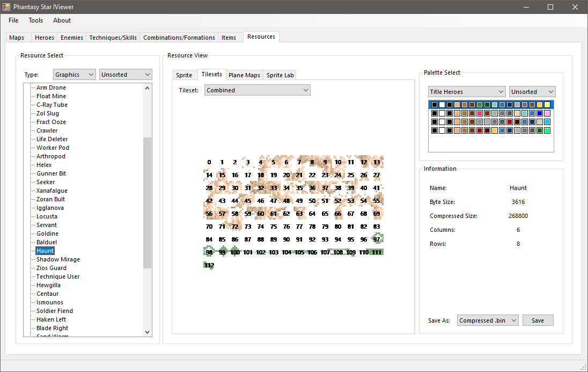Select Xanafalgue resource
The image size is (588, 372).
click(52, 191)
